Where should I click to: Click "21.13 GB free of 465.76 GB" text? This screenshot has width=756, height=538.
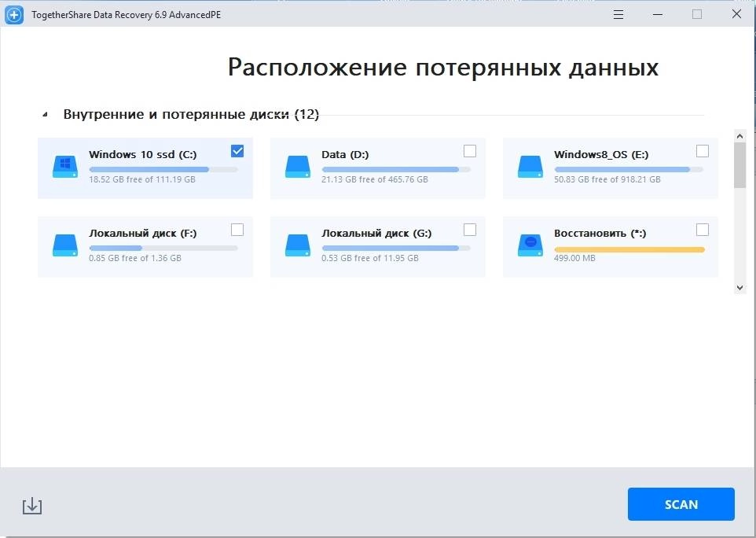(x=375, y=179)
